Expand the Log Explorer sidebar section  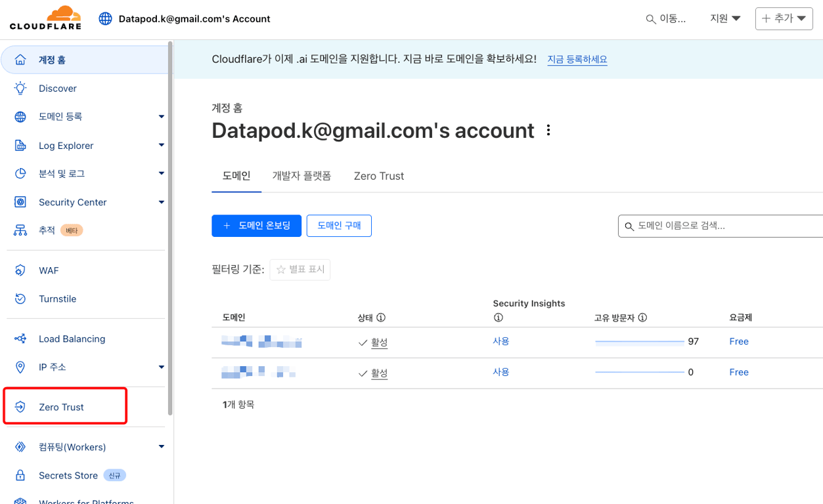pyautogui.click(x=162, y=145)
